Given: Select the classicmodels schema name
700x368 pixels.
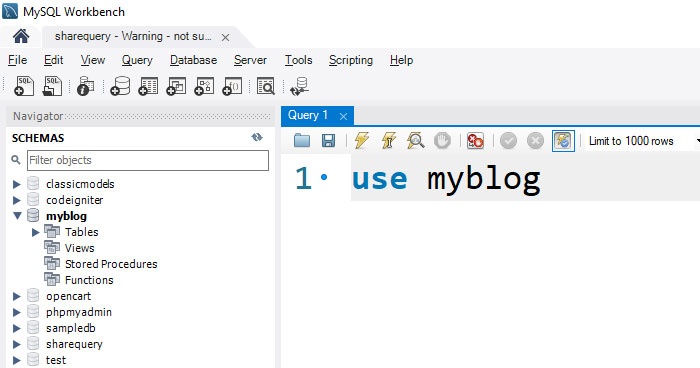Looking at the screenshot, I should 80,184.
